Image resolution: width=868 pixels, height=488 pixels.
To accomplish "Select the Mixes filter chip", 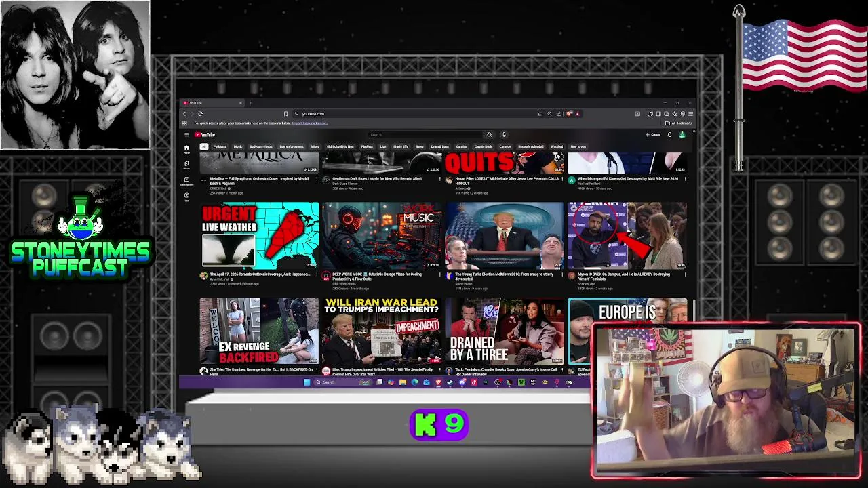I will point(315,146).
